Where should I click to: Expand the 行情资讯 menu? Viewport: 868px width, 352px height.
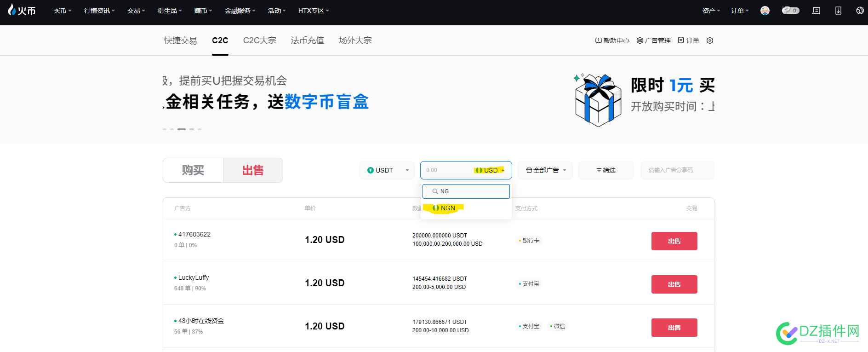coord(99,11)
